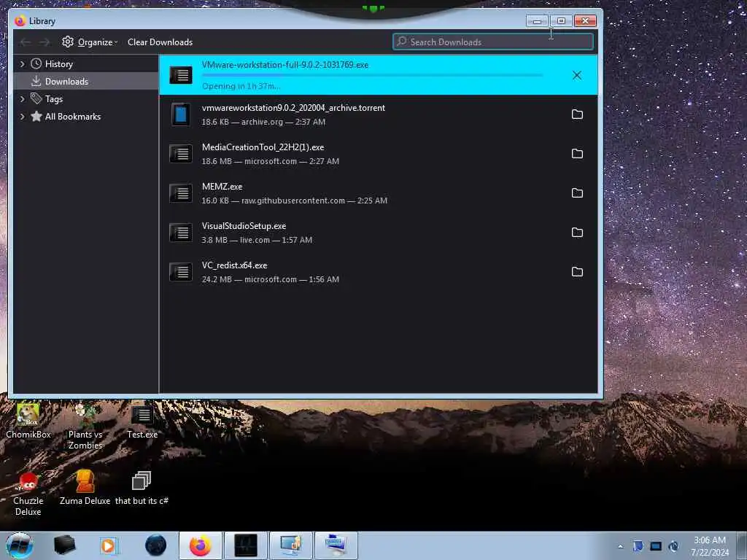Select Plants vs Zombies desktop icon
The width and height of the screenshot is (747, 560).
(x=85, y=426)
